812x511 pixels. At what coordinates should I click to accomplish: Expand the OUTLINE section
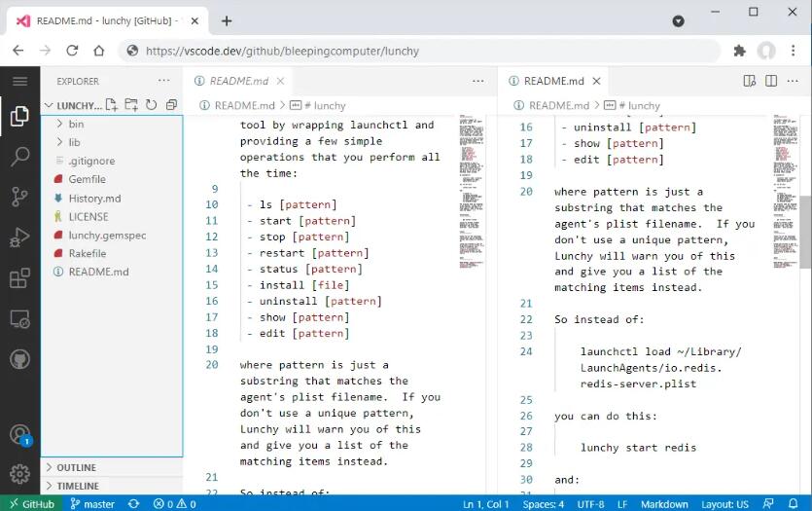pos(111,467)
